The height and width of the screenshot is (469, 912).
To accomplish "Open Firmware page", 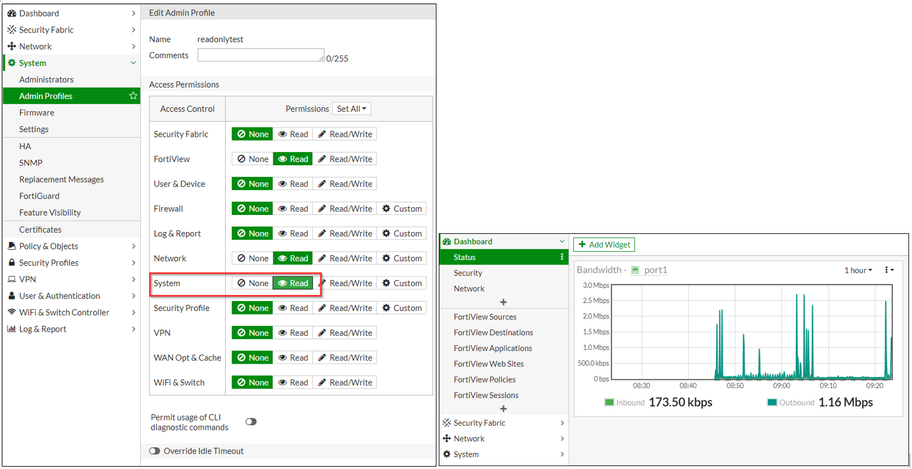I will 37,113.
